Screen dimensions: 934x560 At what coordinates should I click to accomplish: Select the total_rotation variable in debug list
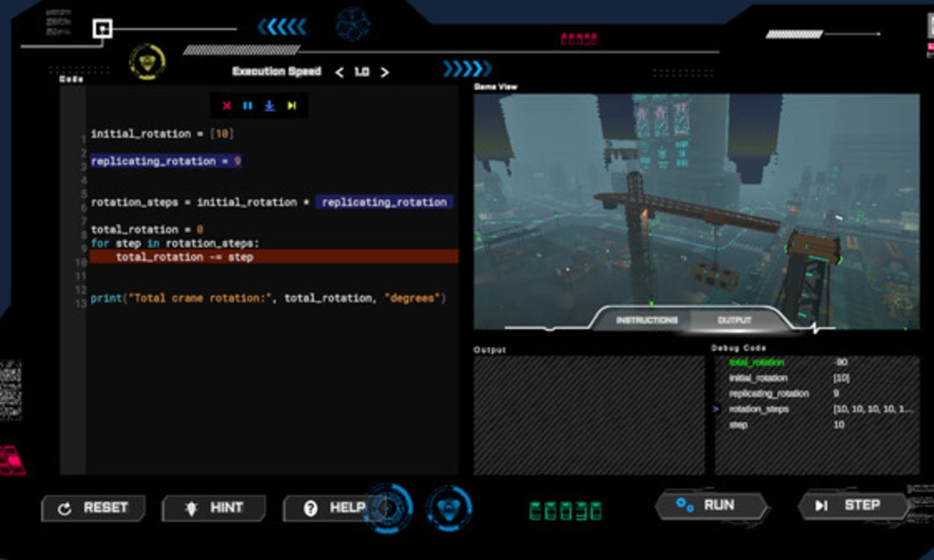757,362
